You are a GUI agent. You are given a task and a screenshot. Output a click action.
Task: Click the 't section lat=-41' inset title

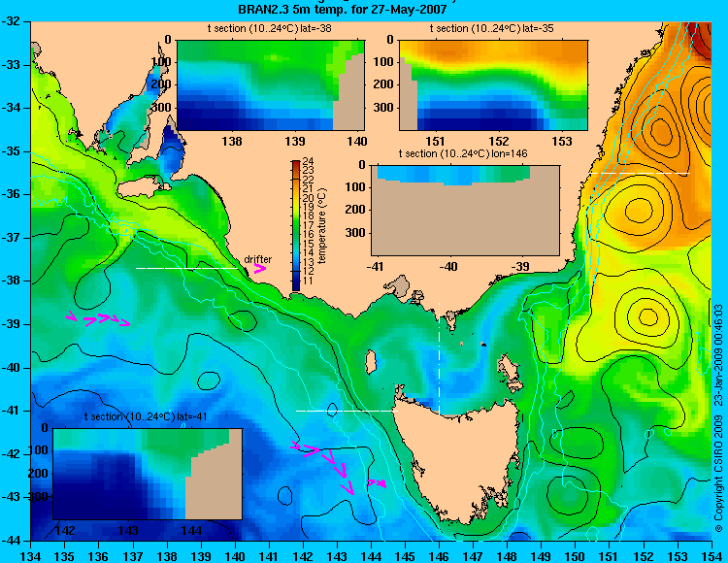(x=146, y=416)
